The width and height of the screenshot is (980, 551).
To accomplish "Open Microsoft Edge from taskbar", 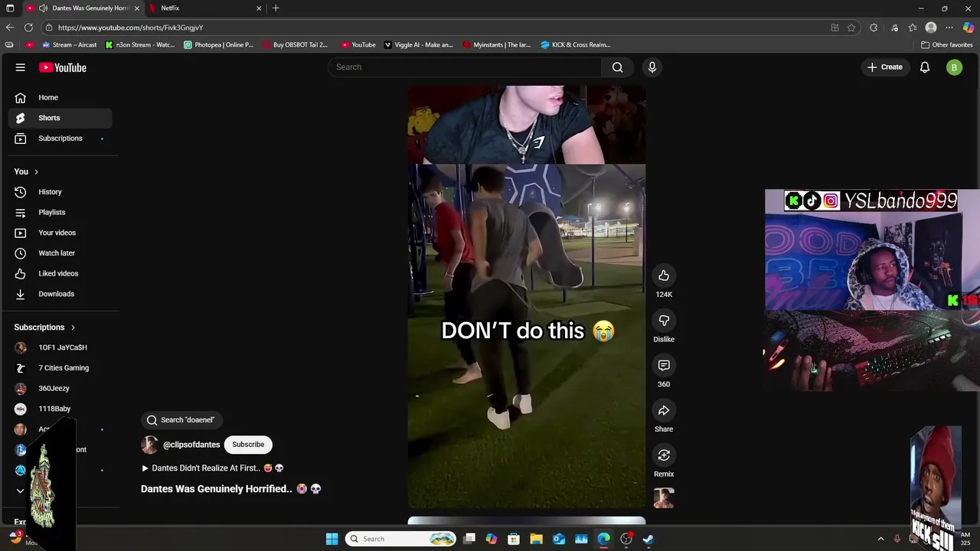I will pos(604,539).
